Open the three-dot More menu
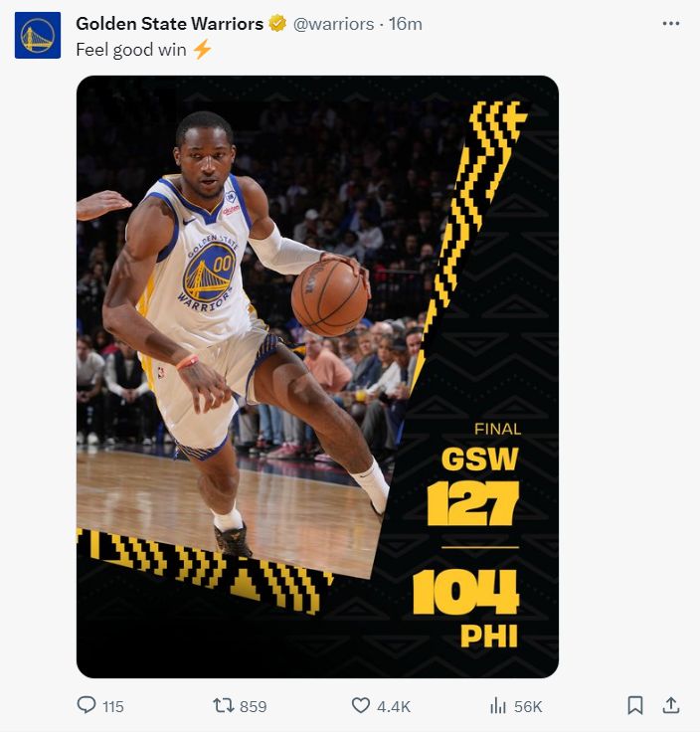 coord(671,23)
